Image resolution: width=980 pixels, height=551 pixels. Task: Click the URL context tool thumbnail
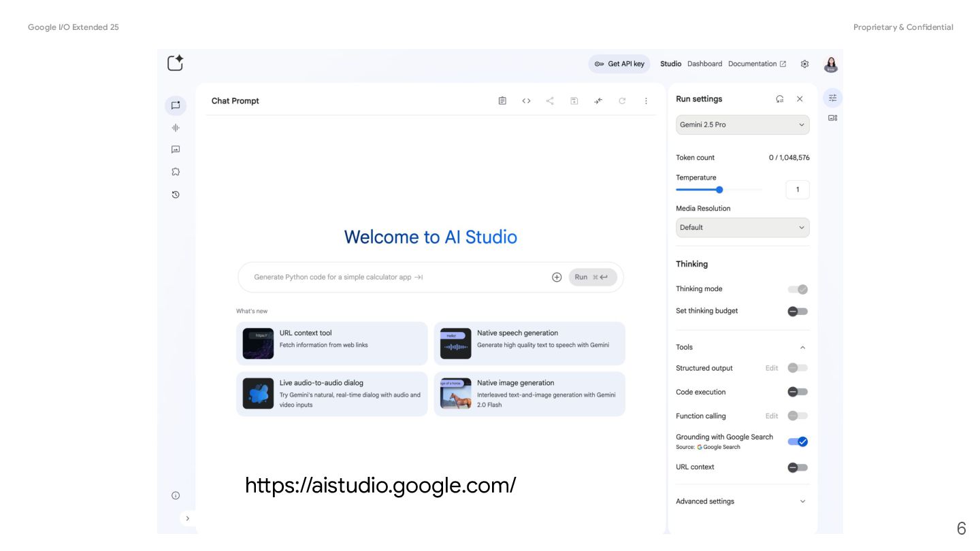click(x=258, y=344)
